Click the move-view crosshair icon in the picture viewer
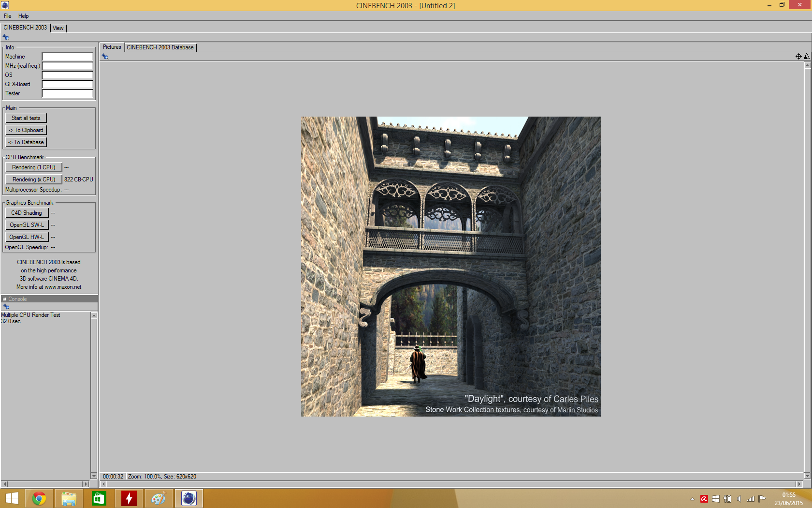 click(798, 57)
